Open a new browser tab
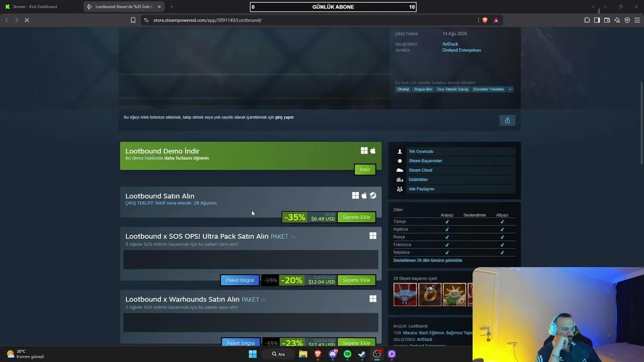 click(172, 7)
